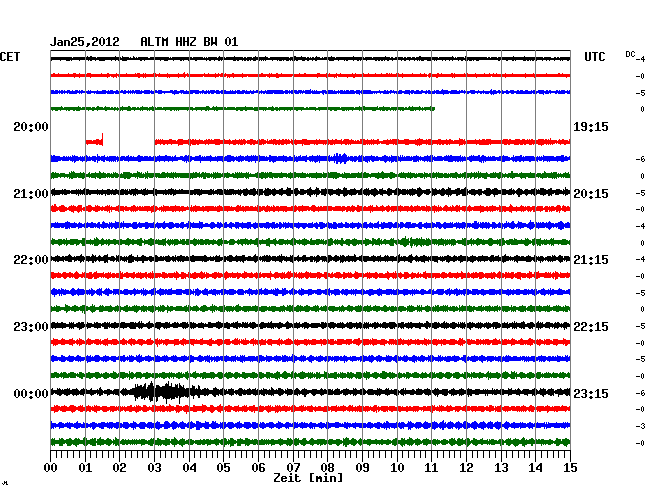Image resolution: width=650 pixels, height=494 pixels.
Task: Click the 14 minute axis label
Action: 536,468
